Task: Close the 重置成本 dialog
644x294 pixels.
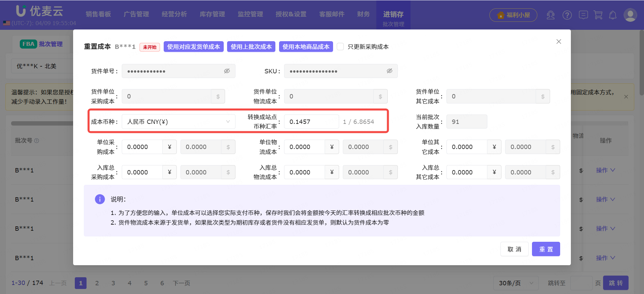Action: click(558, 42)
